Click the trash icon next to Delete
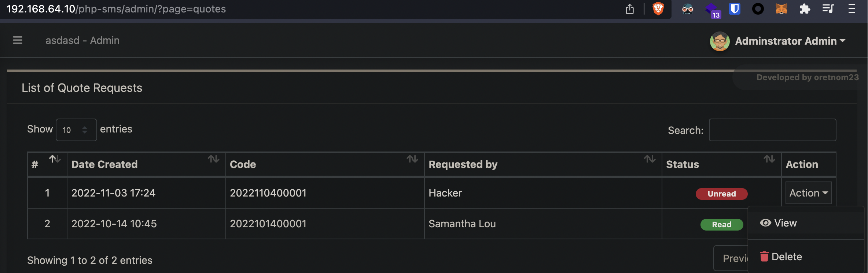868x273 pixels. pos(765,257)
